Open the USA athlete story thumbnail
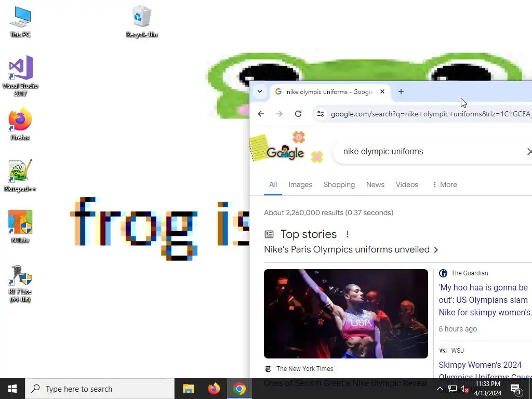Screen dimensions: 532x399 (345, 314)
